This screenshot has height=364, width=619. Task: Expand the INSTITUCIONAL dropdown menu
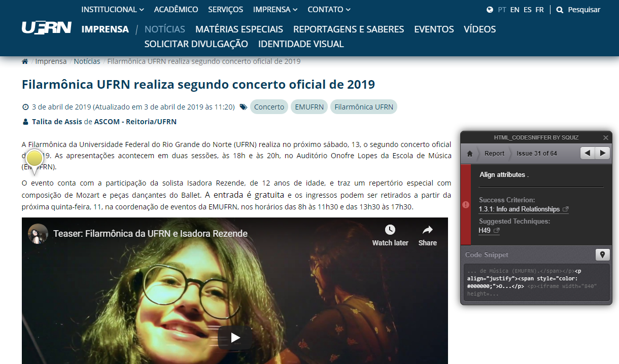coord(113,9)
